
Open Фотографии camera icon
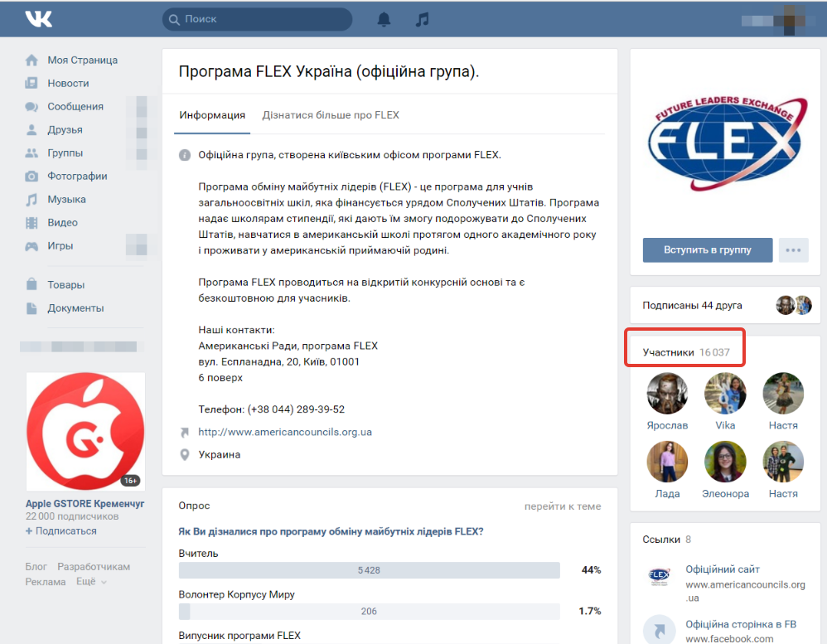pyautogui.click(x=31, y=177)
